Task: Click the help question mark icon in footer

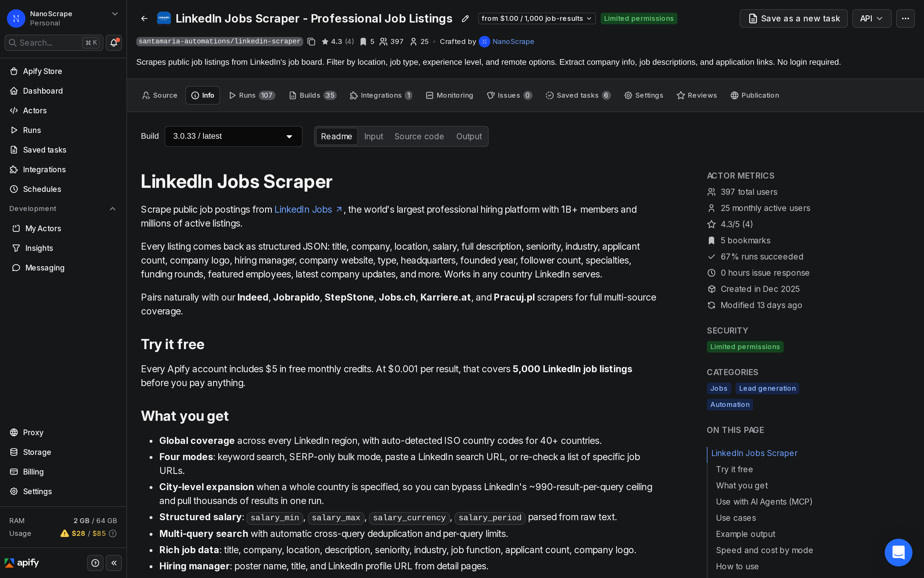Action: (96, 563)
